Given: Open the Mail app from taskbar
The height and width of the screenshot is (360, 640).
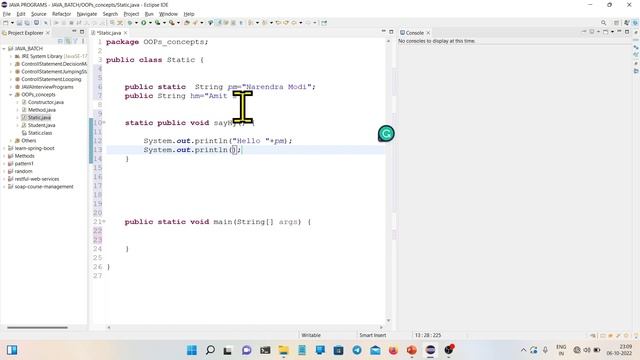Looking at the screenshot, I should pyautogui.click(x=375, y=350).
